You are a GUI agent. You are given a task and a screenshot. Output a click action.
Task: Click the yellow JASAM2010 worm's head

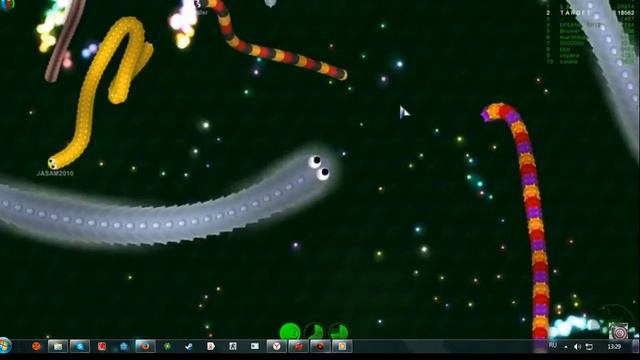(x=53, y=163)
